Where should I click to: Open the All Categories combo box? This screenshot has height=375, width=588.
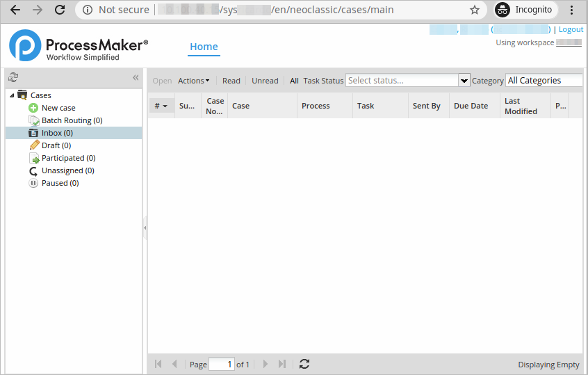pyautogui.click(x=544, y=81)
